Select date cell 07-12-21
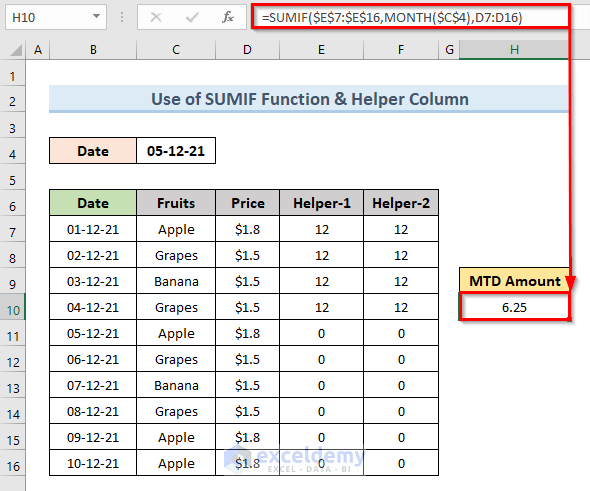 coord(93,385)
